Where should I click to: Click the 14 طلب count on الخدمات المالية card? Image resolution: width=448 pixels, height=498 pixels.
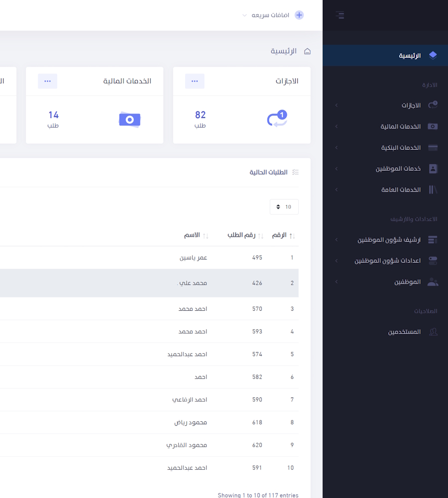click(53, 119)
